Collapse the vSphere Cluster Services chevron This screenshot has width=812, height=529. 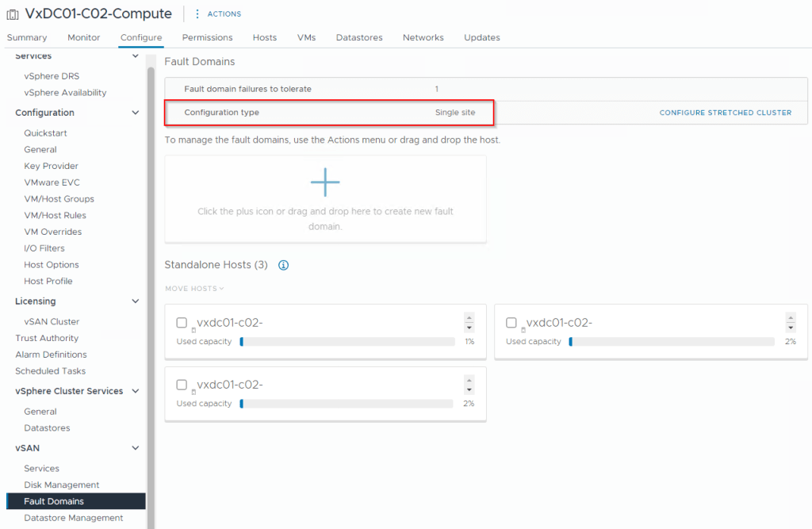click(135, 391)
